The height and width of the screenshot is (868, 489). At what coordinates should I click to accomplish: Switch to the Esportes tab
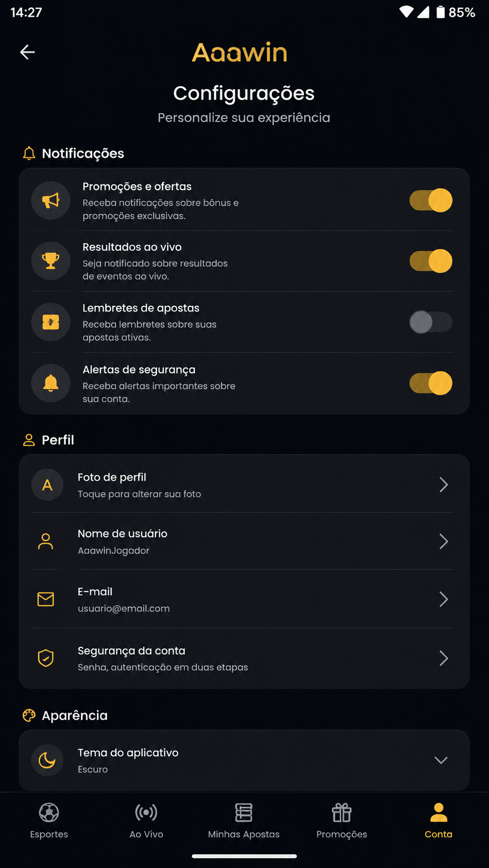[x=49, y=821]
